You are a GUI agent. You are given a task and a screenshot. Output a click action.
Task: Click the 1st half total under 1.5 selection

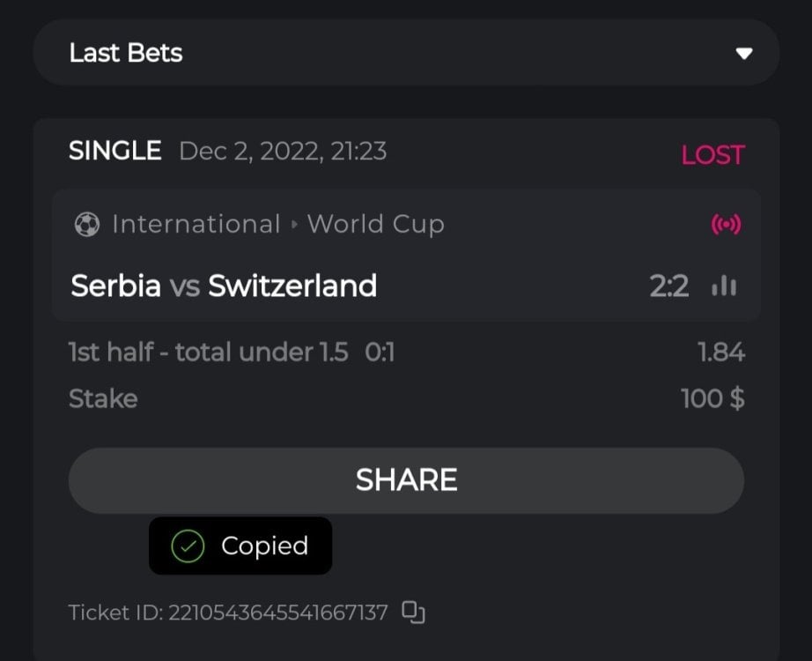tap(208, 353)
